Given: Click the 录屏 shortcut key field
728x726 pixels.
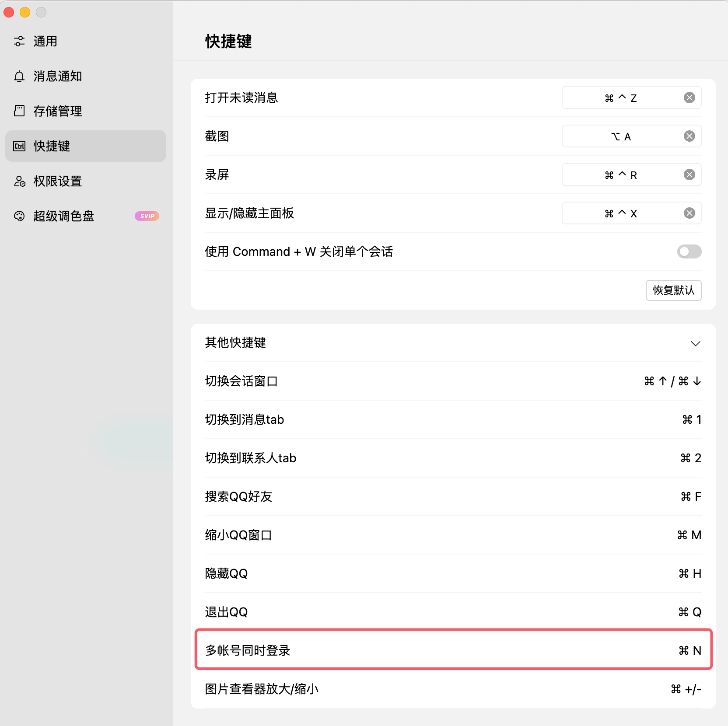Looking at the screenshot, I should tap(620, 175).
